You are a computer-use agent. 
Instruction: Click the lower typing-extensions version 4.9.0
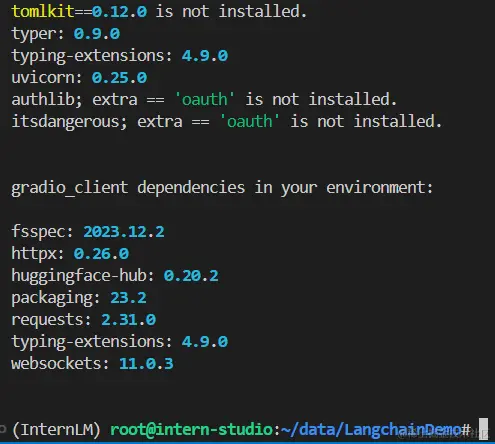205,342
